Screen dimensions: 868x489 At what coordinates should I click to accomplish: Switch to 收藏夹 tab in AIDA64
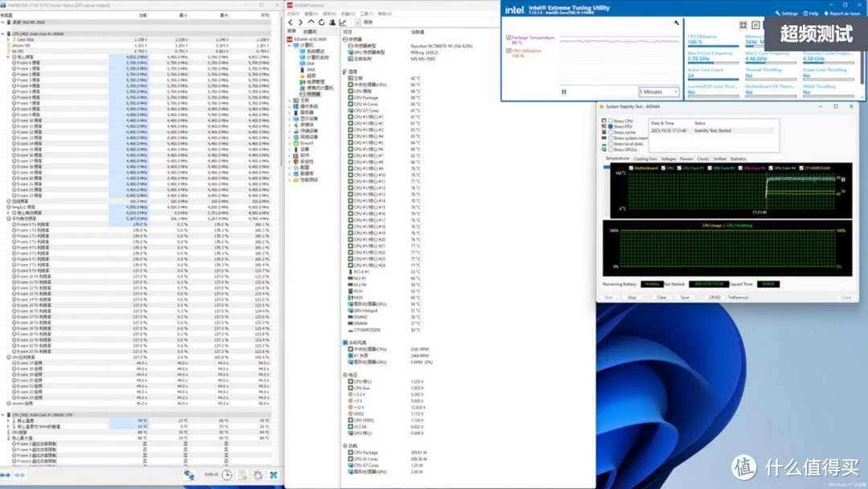coord(310,31)
